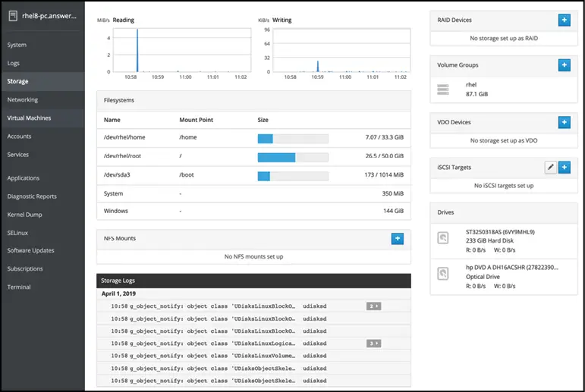Go to Virtual Machines in sidebar
Image resolution: width=585 pixels, height=392 pixels.
pos(29,118)
